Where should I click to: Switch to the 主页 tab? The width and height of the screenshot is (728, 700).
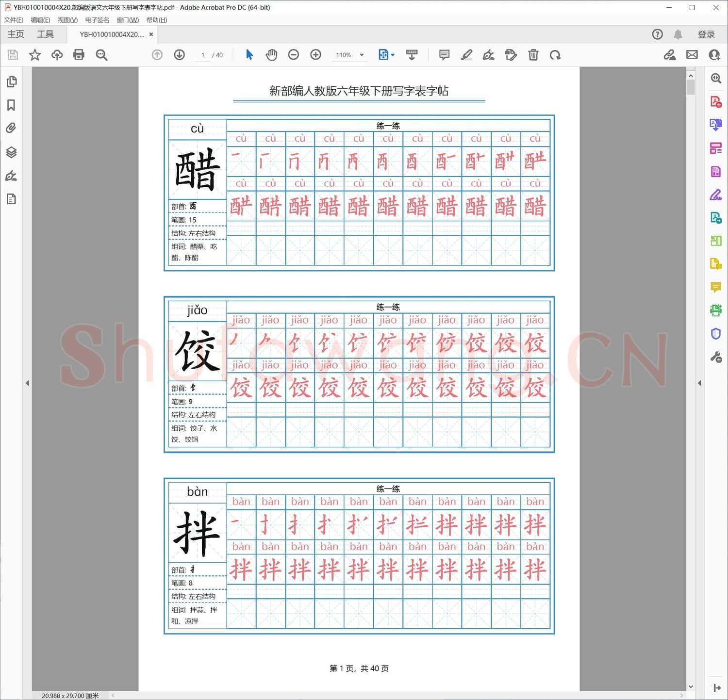coord(16,34)
